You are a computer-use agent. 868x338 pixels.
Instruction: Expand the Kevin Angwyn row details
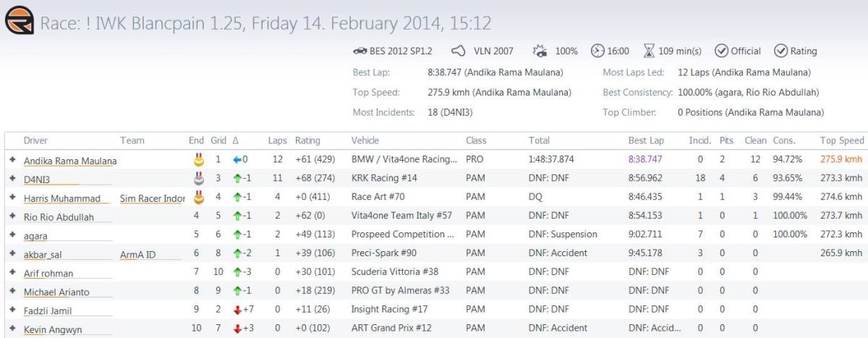[x=12, y=329]
